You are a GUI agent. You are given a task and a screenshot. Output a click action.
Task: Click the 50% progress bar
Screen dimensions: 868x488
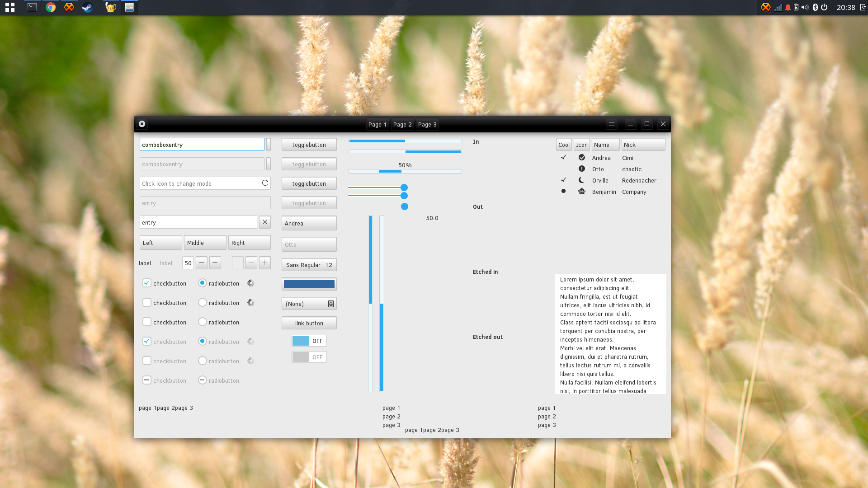click(x=405, y=171)
